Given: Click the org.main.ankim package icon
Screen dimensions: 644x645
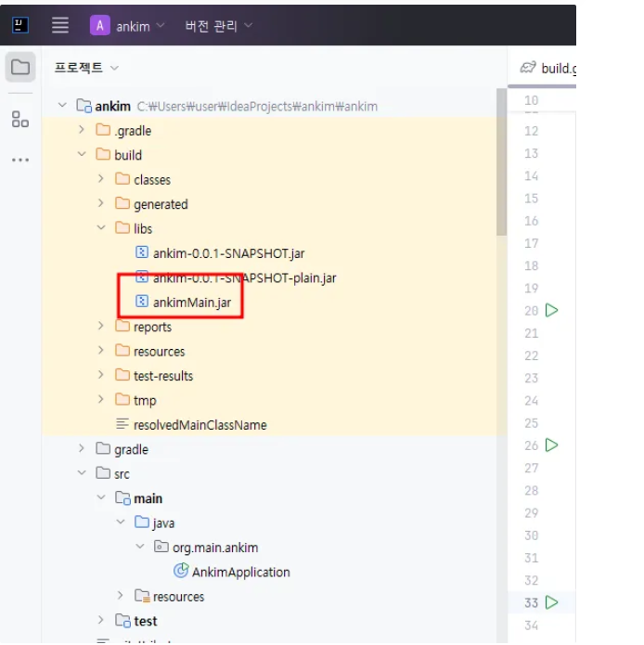Looking at the screenshot, I should tap(161, 547).
